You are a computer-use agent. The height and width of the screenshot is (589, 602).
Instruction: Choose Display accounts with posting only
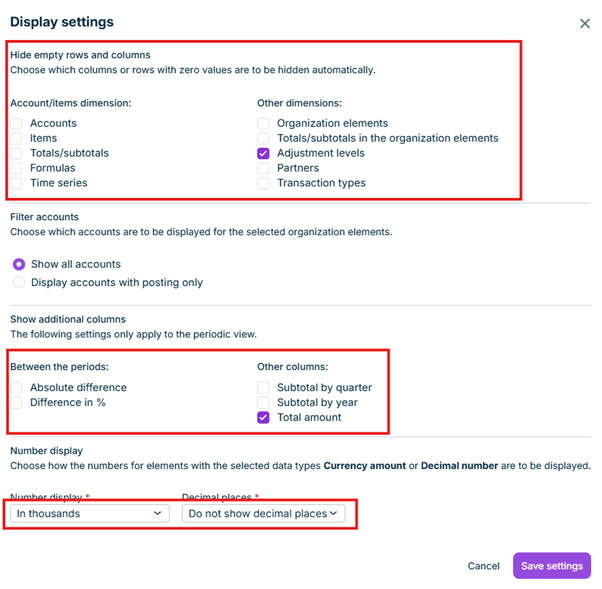coord(19,283)
